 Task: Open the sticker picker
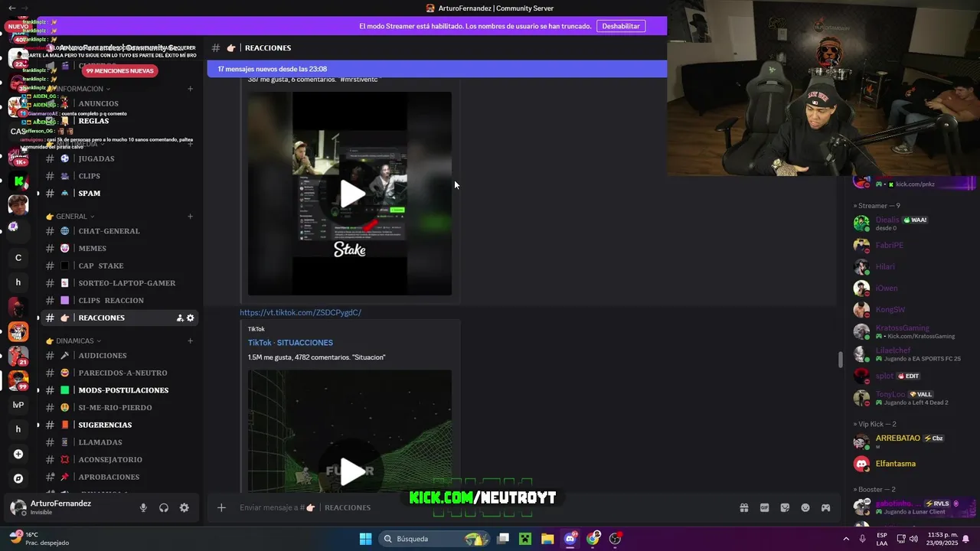click(x=785, y=507)
